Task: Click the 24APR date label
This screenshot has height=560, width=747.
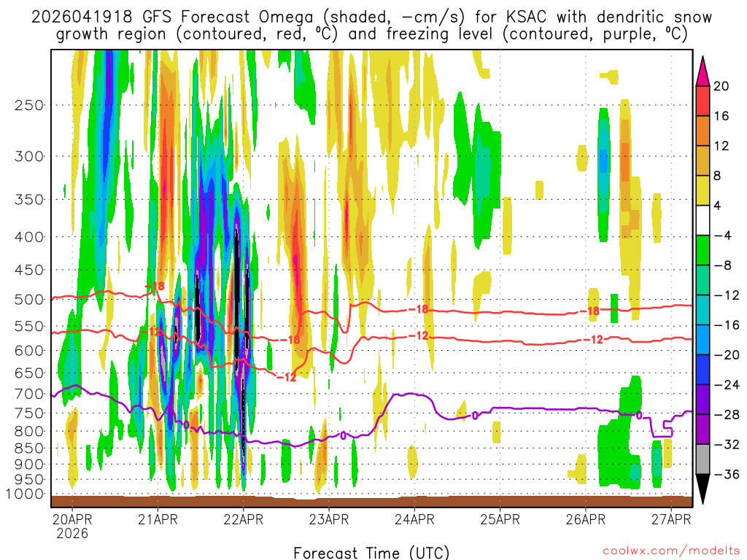Action: tap(414, 519)
